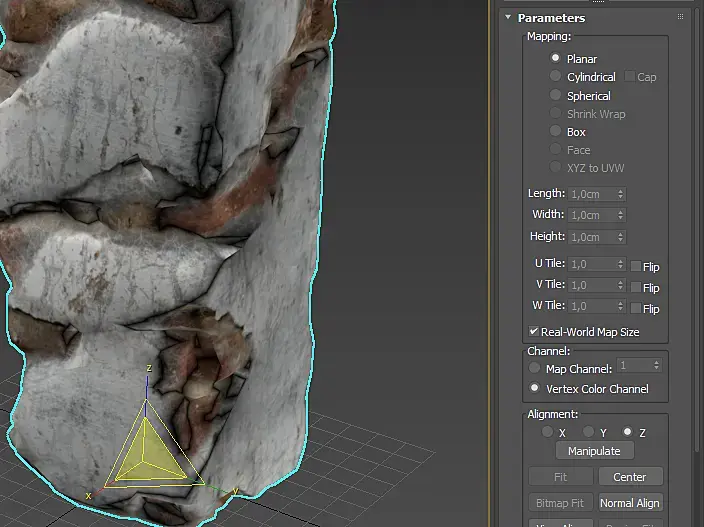This screenshot has width=704, height=527.
Task: Select the Planar mapping radio button
Action: point(556,59)
